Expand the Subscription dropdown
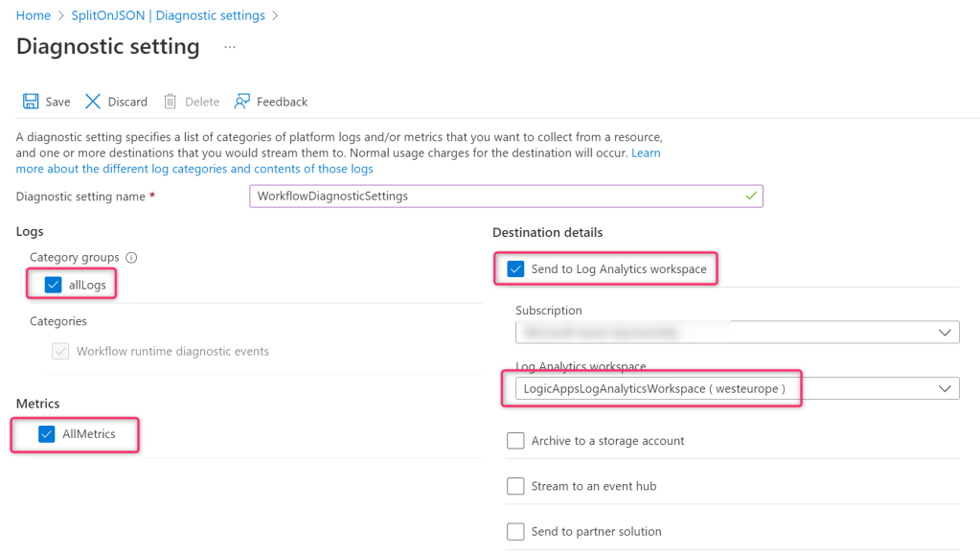980x556 pixels. point(736,333)
